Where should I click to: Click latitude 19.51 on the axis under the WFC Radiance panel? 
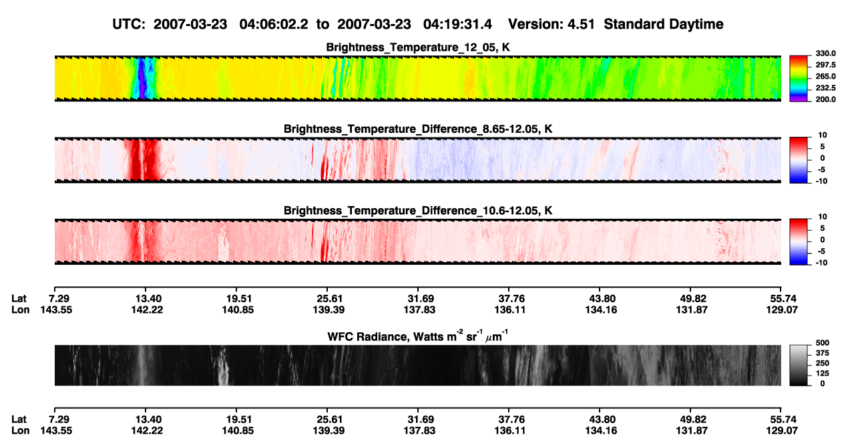(x=238, y=420)
